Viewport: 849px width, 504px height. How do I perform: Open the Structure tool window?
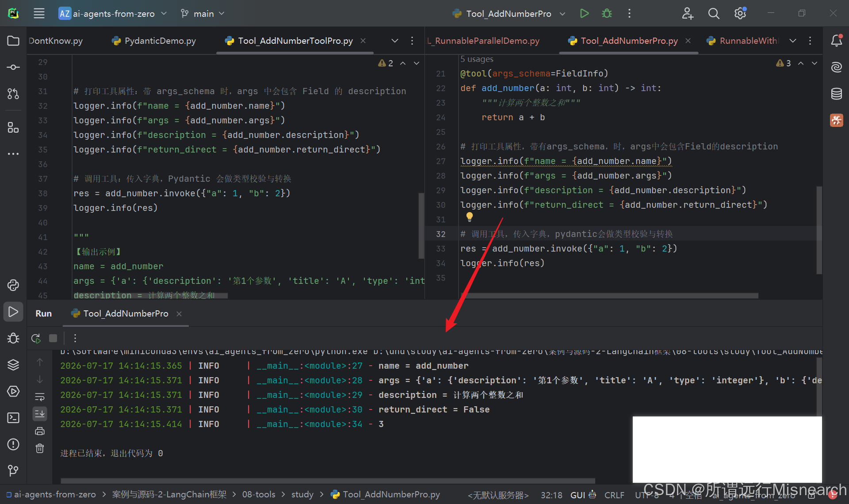[13, 128]
